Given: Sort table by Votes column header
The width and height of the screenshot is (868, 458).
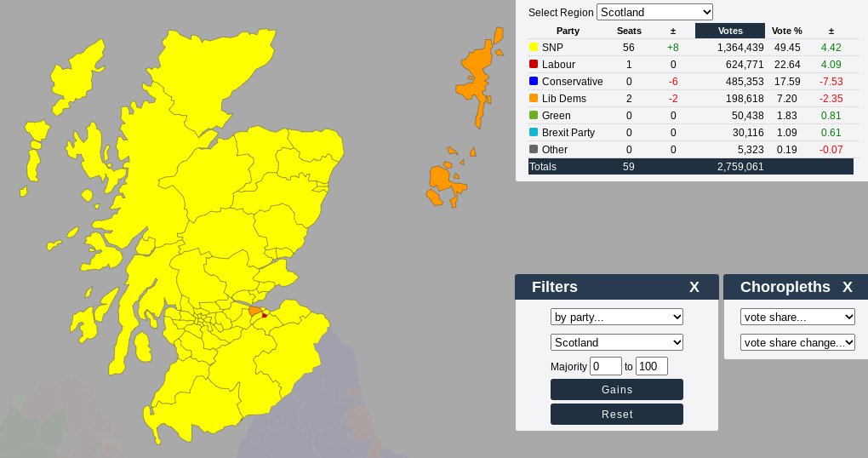Looking at the screenshot, I should tap(729, 31).
